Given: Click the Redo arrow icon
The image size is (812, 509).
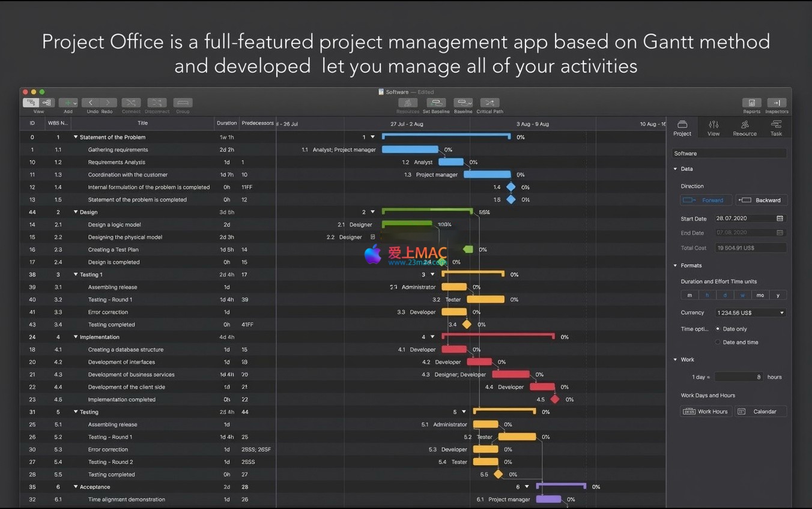Looking at the screenshot, I should pos(108,103).
